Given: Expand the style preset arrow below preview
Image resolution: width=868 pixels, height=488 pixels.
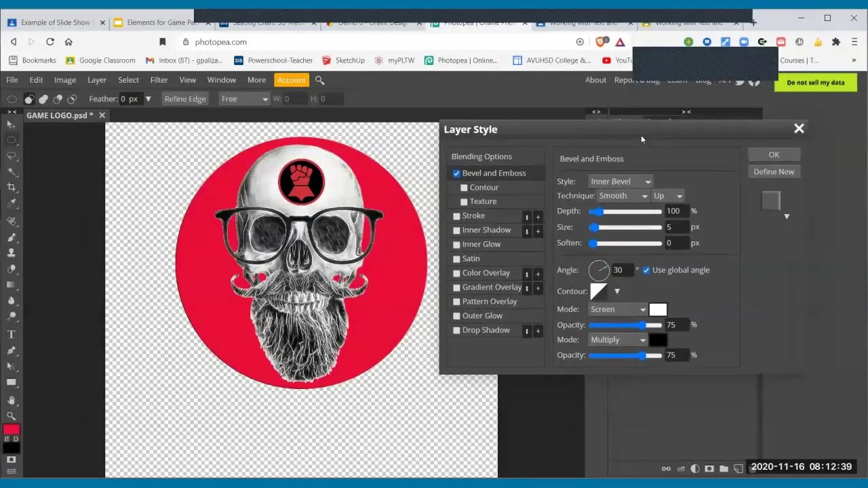Looking at the screenshot, I should coord(787,216).
